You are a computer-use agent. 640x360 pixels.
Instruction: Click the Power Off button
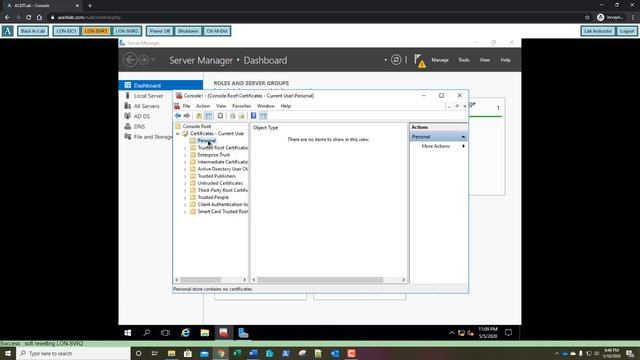[160, 31]
